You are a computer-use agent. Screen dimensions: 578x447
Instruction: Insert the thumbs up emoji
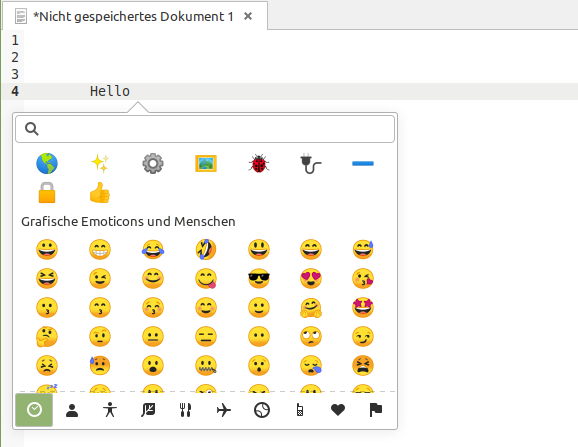[x=100, y=192]
